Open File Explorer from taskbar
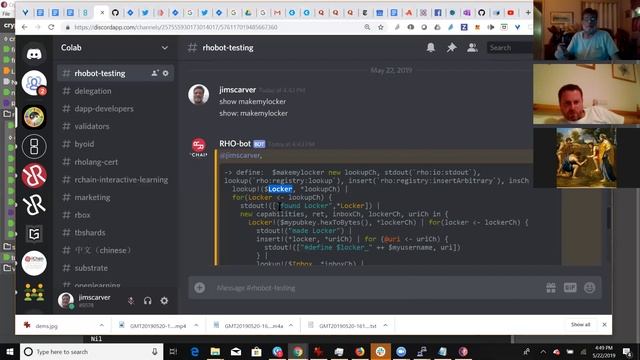640x360 pixels. (215, 351)
